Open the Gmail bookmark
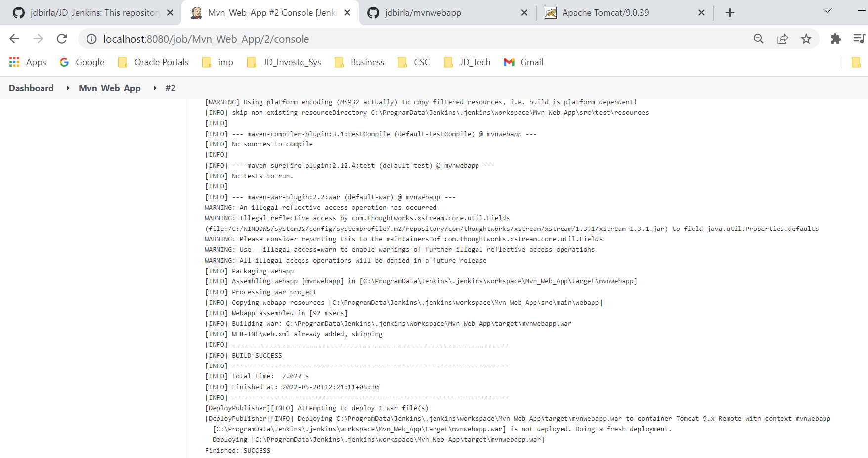Screen dimensions: 868x458 coord(523,62)
